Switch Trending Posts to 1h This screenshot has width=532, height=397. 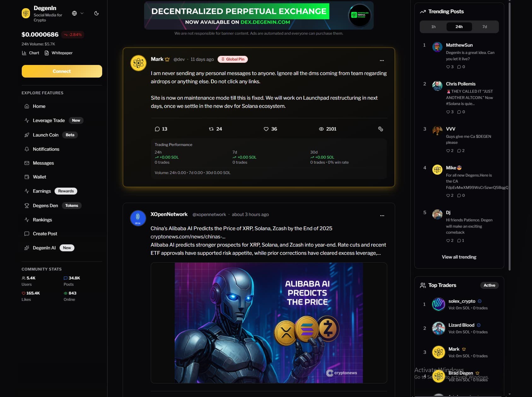tap(433, 27)
